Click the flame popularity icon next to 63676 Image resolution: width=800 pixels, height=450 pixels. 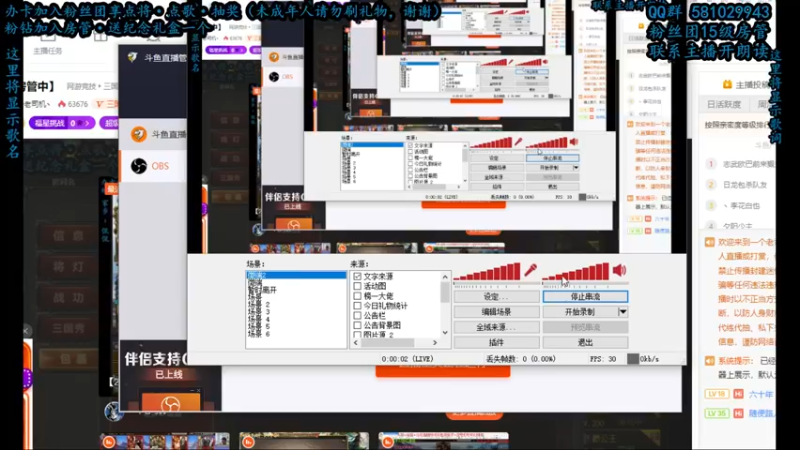tap(62, 104)
